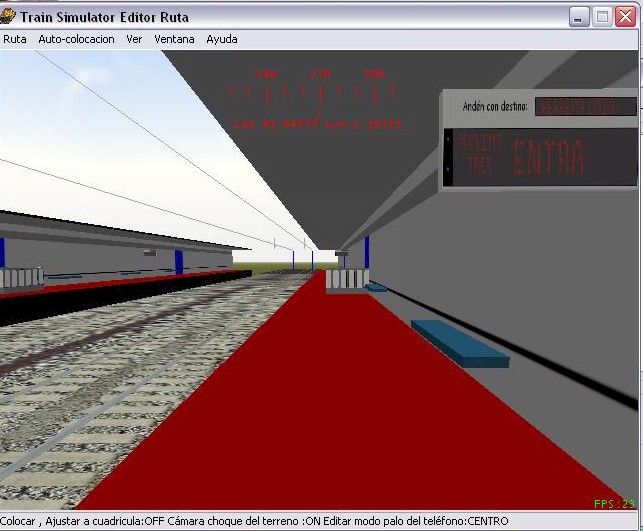This screenshot has height=531, width=643.
Task: Expand the Ver menu
Action: (134, 39)
